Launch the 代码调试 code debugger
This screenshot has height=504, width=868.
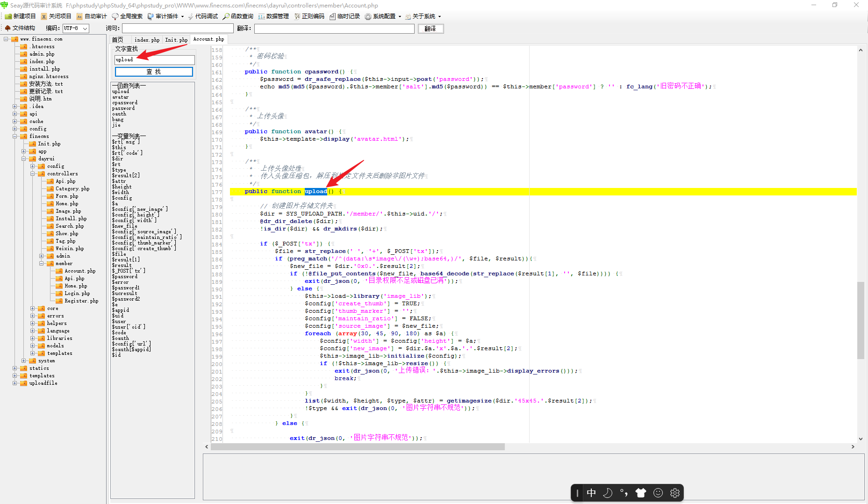pyautogui.click(x=203, y=16)
